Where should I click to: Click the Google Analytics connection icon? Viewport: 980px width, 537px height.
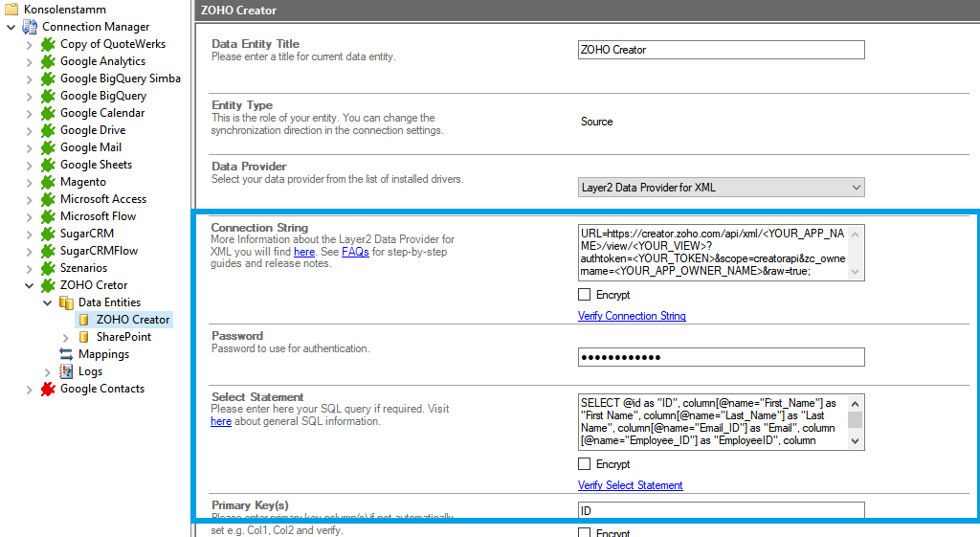coord(48,61)
